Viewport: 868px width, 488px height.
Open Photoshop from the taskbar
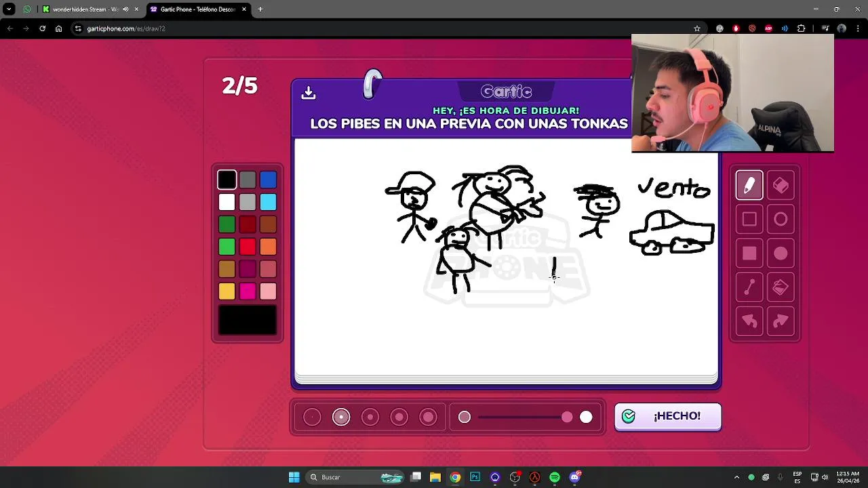(475, 477)
